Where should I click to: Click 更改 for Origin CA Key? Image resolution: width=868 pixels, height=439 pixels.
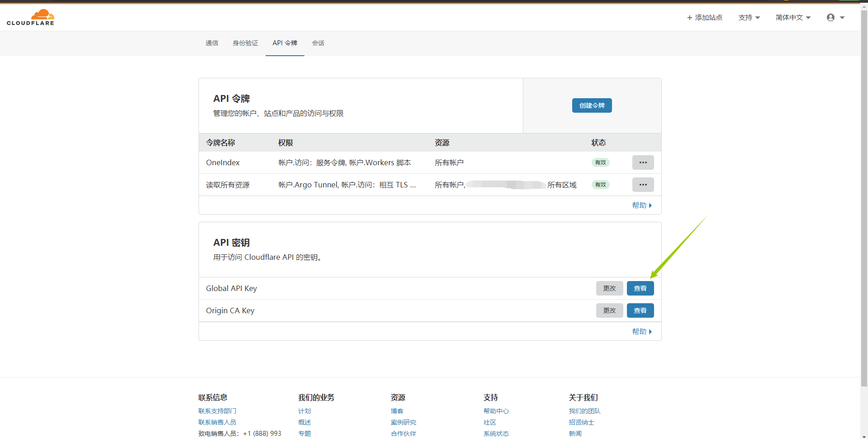click(609, 310)
